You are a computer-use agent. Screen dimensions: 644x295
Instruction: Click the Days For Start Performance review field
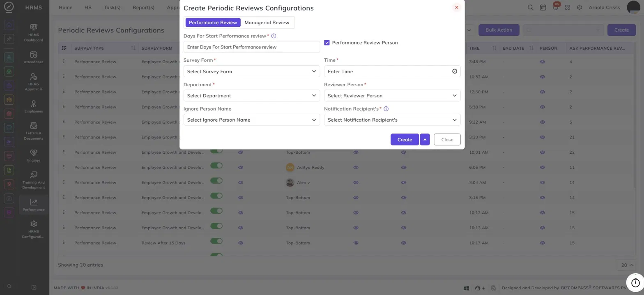tap(252, 47)
